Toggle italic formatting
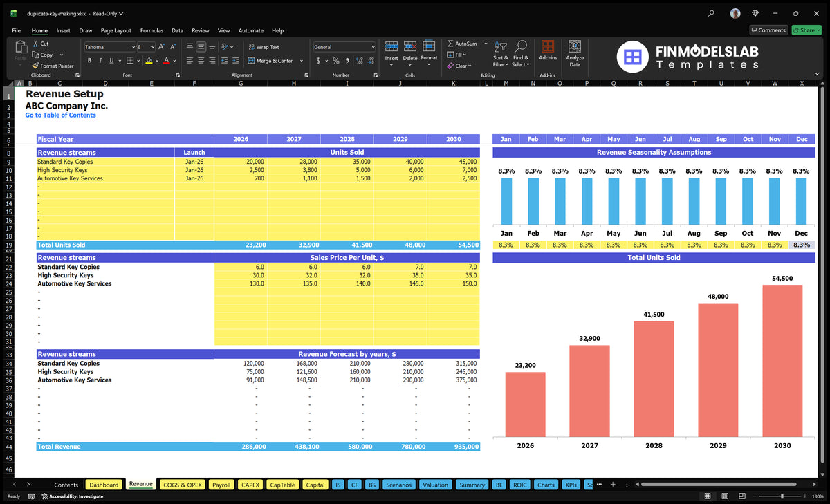The height and width of the screenshot is (504, 830). coord(100,61)
